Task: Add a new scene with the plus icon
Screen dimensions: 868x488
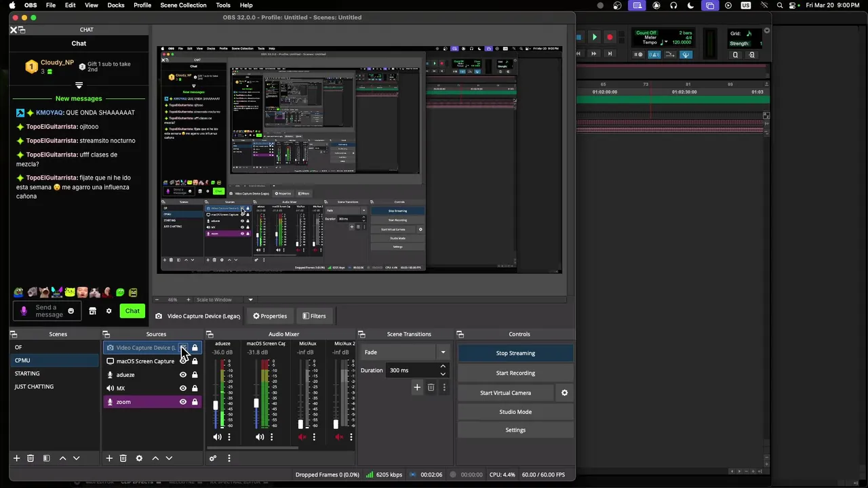Action: [17, 458]
